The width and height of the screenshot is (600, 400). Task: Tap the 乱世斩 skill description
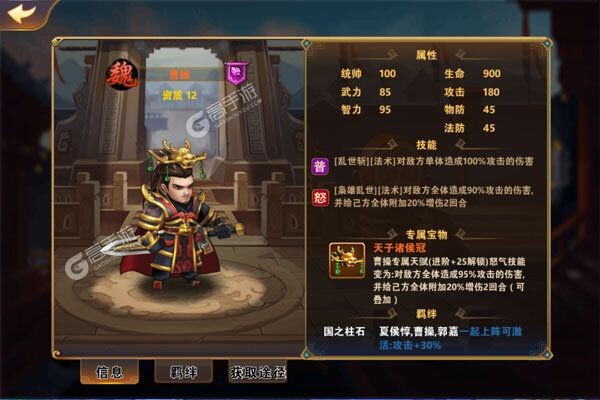click(x=434, y=161)
